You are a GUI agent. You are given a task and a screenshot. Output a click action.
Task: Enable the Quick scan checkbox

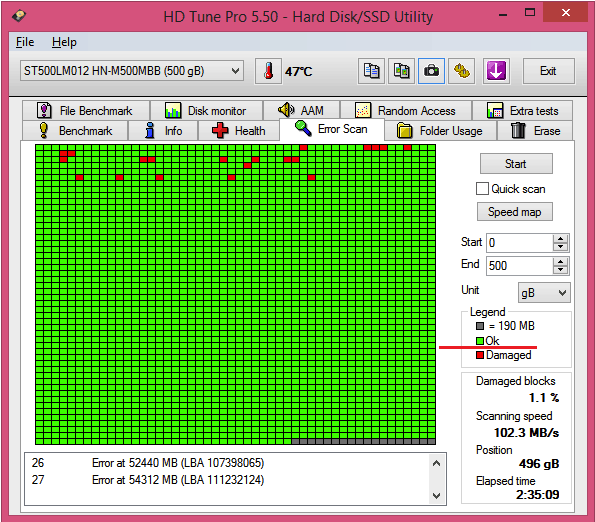tap(482, 189)
